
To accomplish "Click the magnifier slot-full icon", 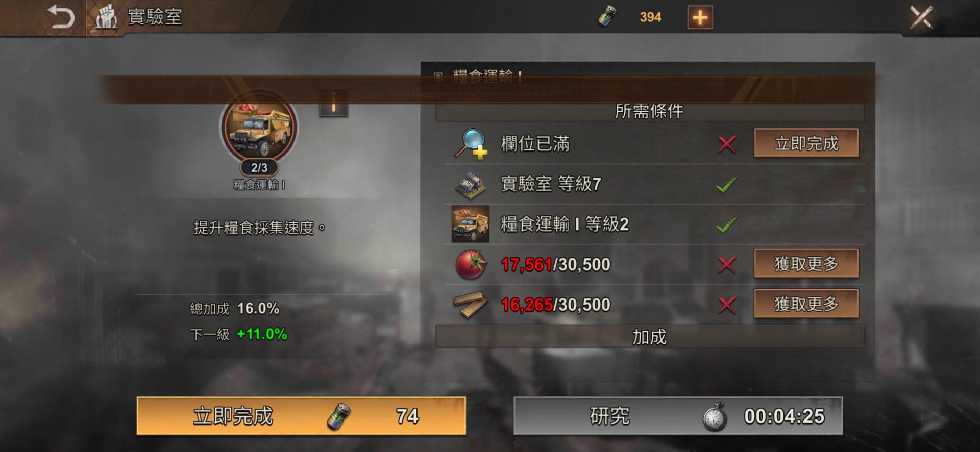I will (x=471, y=144).
